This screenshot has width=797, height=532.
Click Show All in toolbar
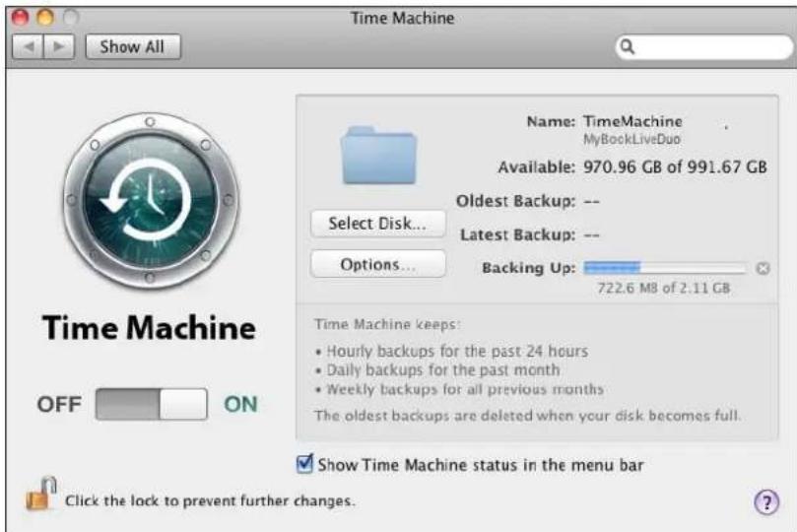click(x=133, y=46)
